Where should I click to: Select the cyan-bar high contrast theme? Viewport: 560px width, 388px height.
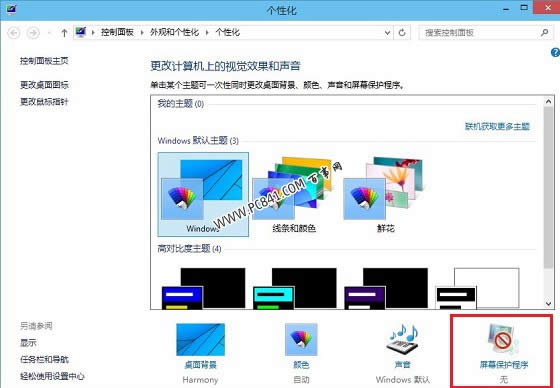295,288
